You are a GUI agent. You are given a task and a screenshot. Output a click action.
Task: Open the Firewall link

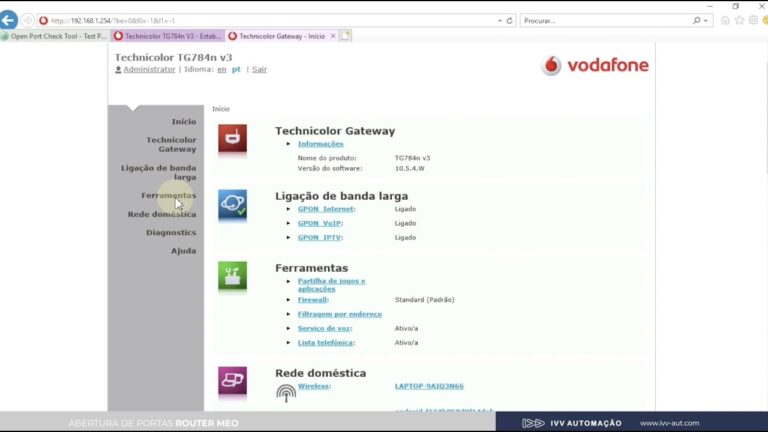[x=312, y=300]
